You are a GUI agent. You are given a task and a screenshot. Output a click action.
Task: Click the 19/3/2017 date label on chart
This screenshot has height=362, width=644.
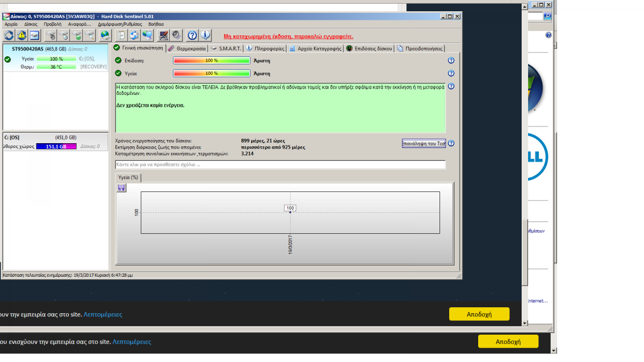point(290,245)
